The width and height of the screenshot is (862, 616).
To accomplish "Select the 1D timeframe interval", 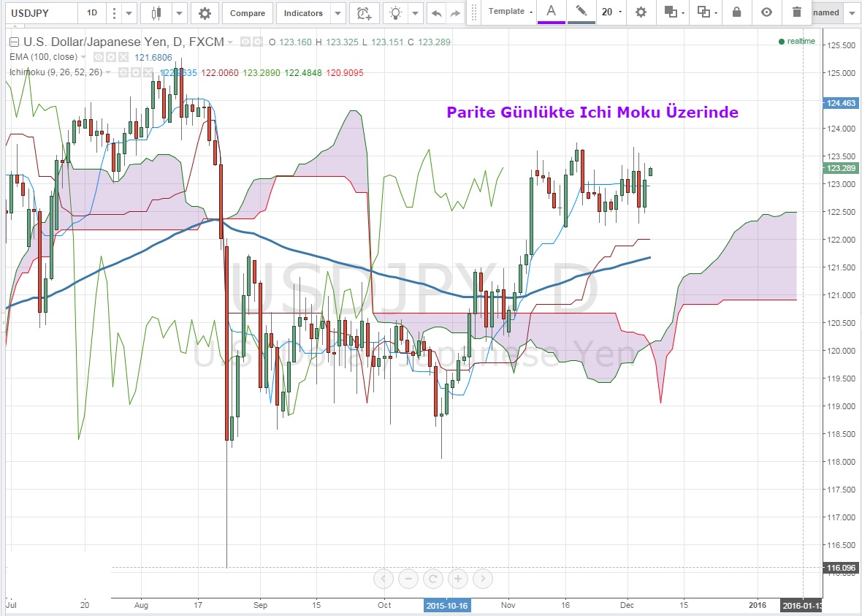I will coord(92,13).
